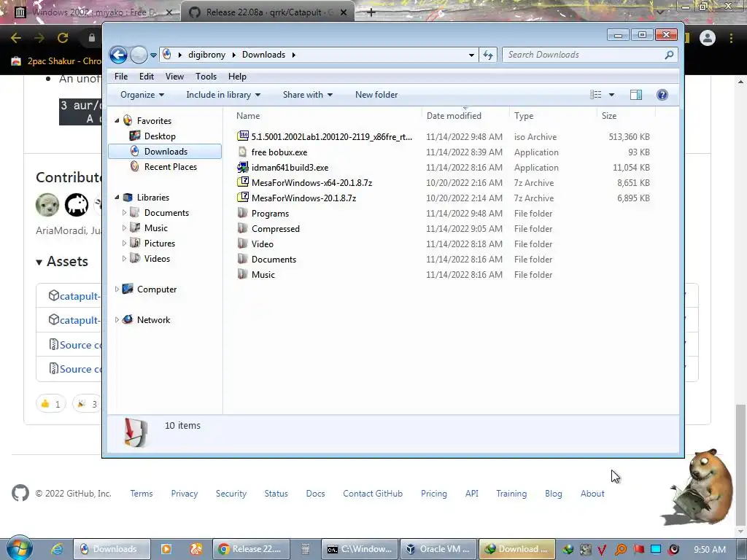Open the view options dropdown arrow
This screenshot has width=747, height=560.
click(x=611, y=95)
